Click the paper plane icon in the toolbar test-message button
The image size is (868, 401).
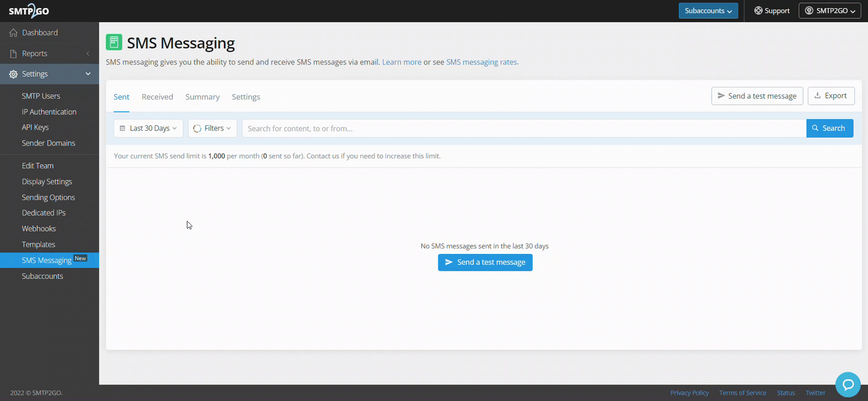click(x=721, y=96)
